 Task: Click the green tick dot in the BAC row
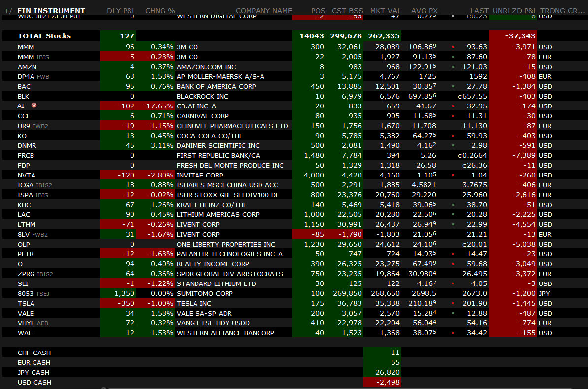pyautogui.click(x=453, y=86)
